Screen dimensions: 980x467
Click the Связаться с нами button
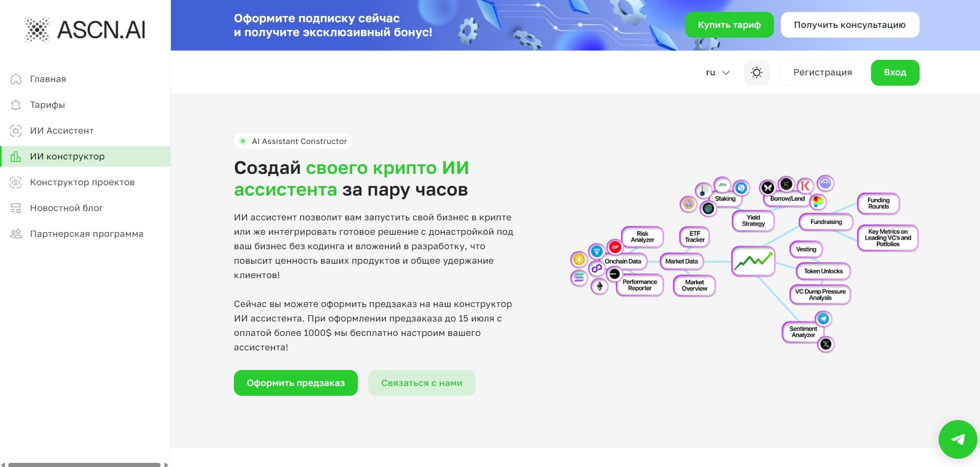422,383
